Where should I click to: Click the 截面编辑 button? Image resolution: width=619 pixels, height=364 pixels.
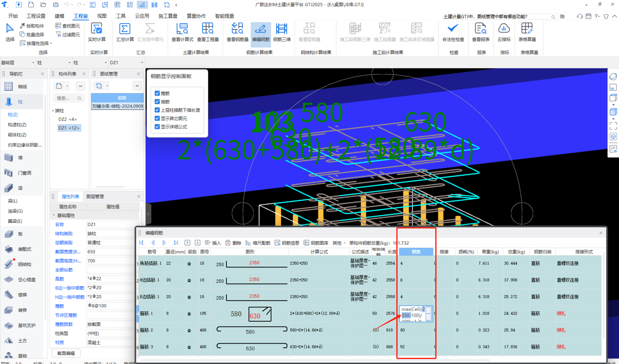66,353
